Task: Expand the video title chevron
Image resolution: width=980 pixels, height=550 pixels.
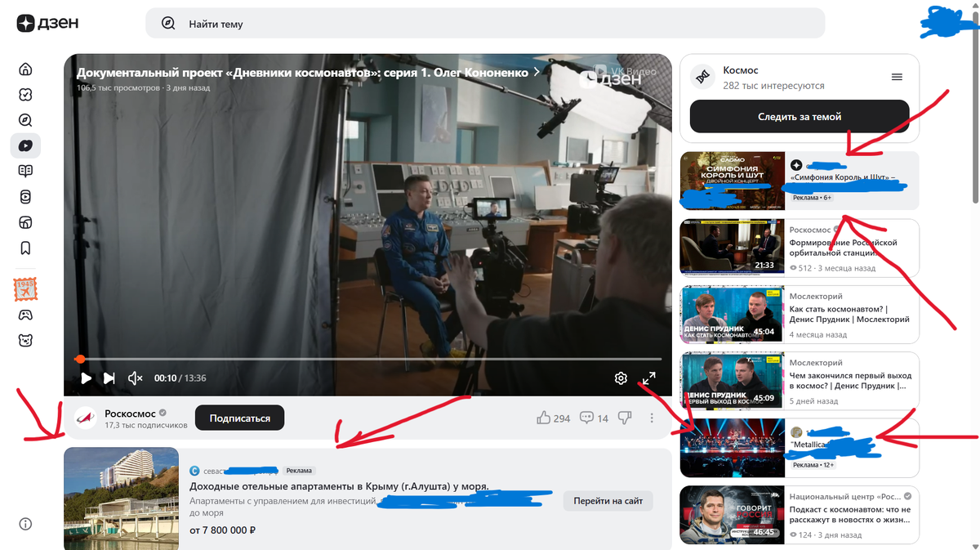Action: coord(537,72)
